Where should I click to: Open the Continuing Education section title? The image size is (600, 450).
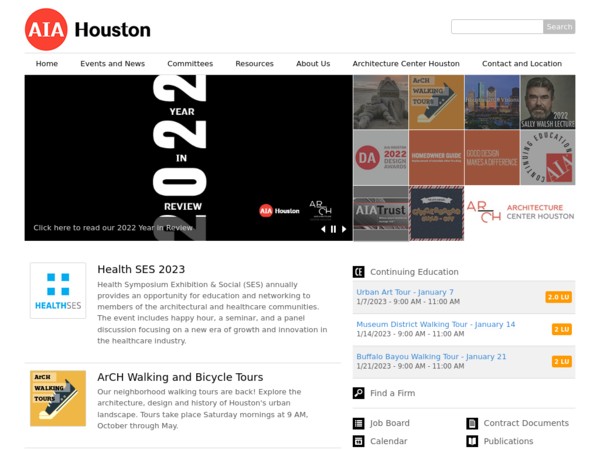tap(414, 272)
